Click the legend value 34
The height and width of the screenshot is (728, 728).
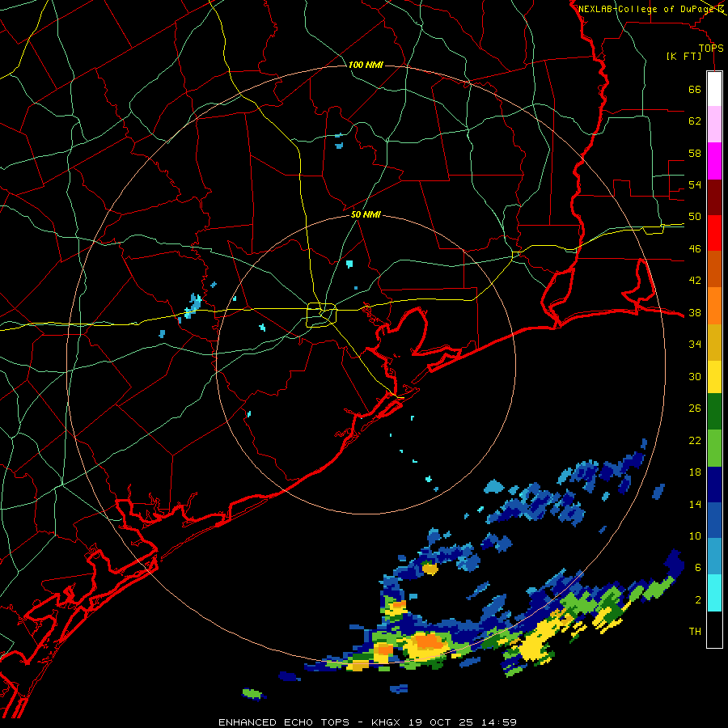tap(695, 345)
